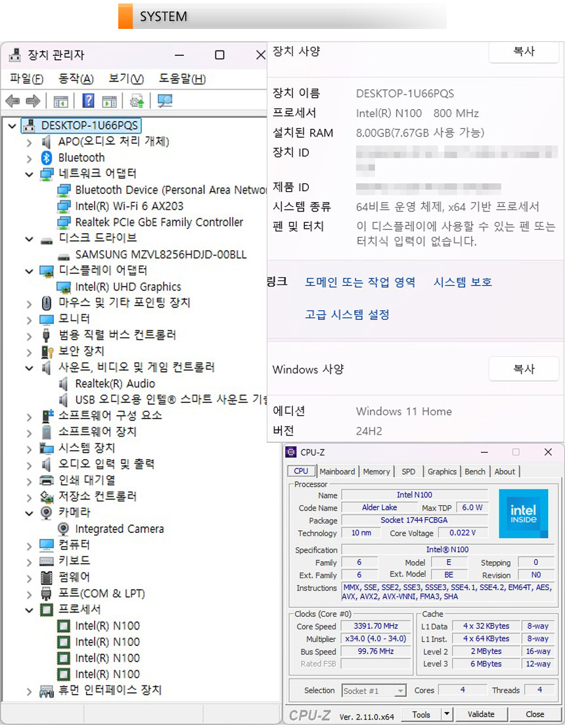Click the Bluetooth category icon

coord(47,158)
